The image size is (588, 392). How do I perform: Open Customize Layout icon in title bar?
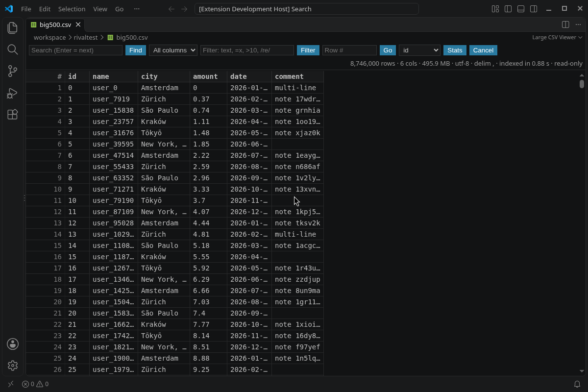pyautogui.click(x=495, y=9)
